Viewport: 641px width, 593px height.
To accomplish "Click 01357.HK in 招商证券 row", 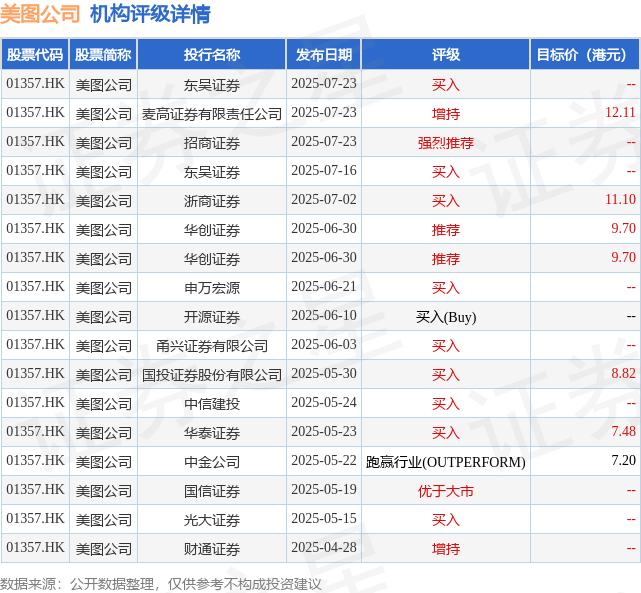I will point(35,141).
